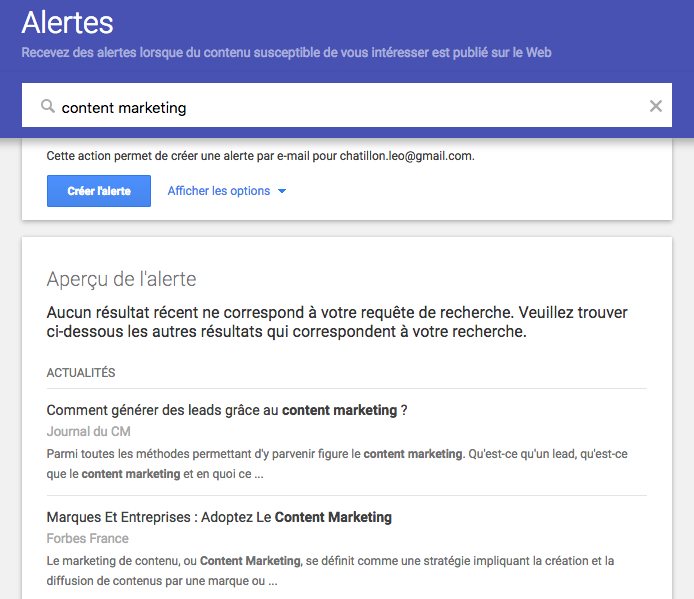The image size is (694, 599).
Task: Click the "Aucun résultat récent" message
Action: pyautogui.click(x=340, y=321)
